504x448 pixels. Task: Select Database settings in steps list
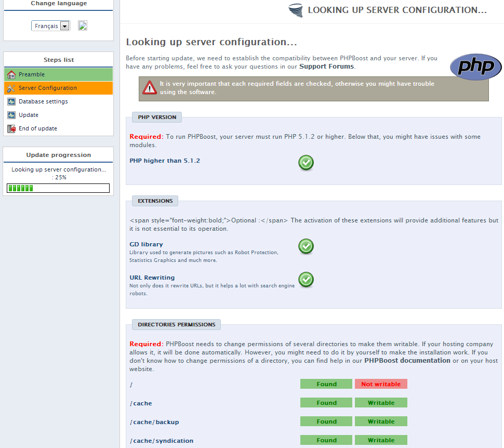43,101
